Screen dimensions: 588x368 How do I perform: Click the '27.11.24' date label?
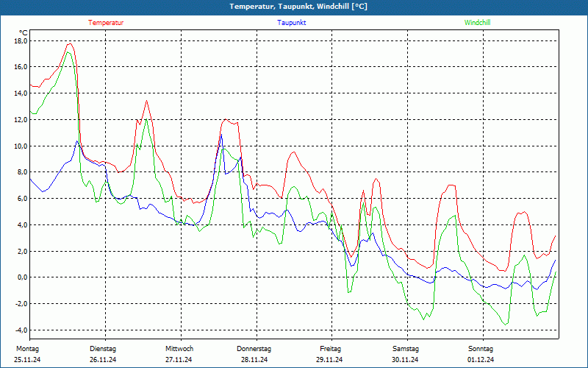point(179,360)
